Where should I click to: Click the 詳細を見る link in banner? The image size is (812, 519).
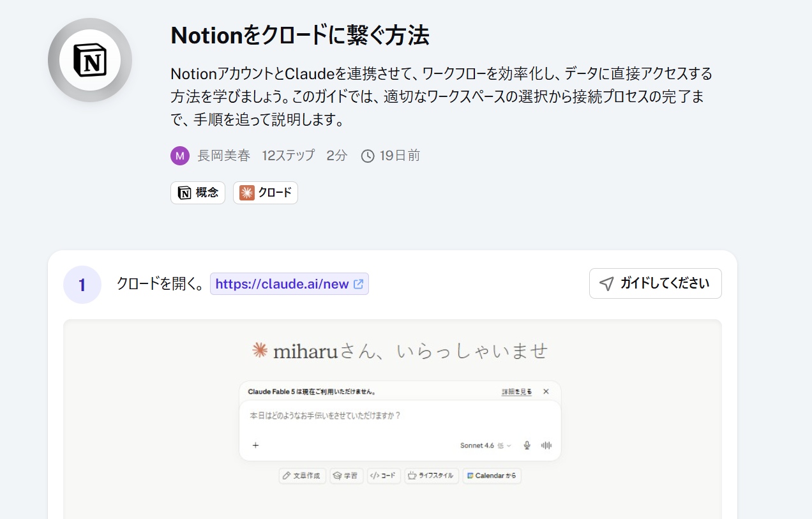pyautogui.click(x=516, y=391)
